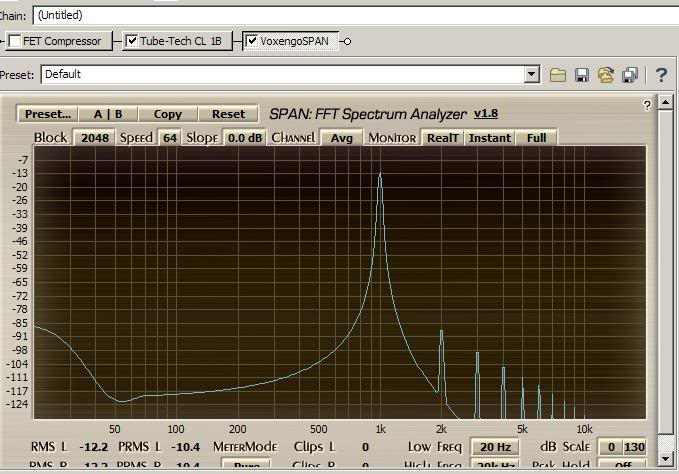The height and width of the screenshot is (474, 679).
Task: Click the v1.8 version link
Action: 485,114
